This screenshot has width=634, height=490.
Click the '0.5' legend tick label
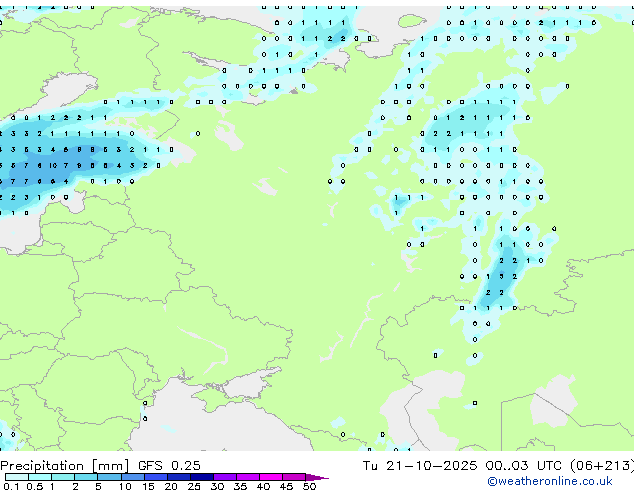click(35, 486)
